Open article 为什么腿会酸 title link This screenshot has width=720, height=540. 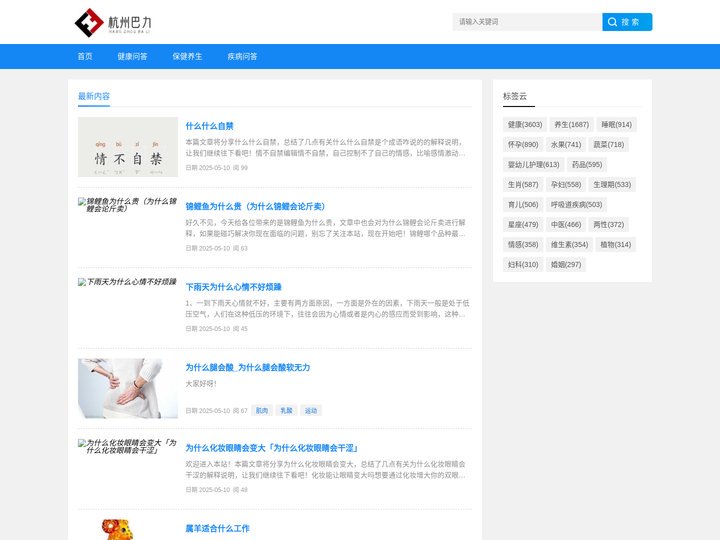248,367
